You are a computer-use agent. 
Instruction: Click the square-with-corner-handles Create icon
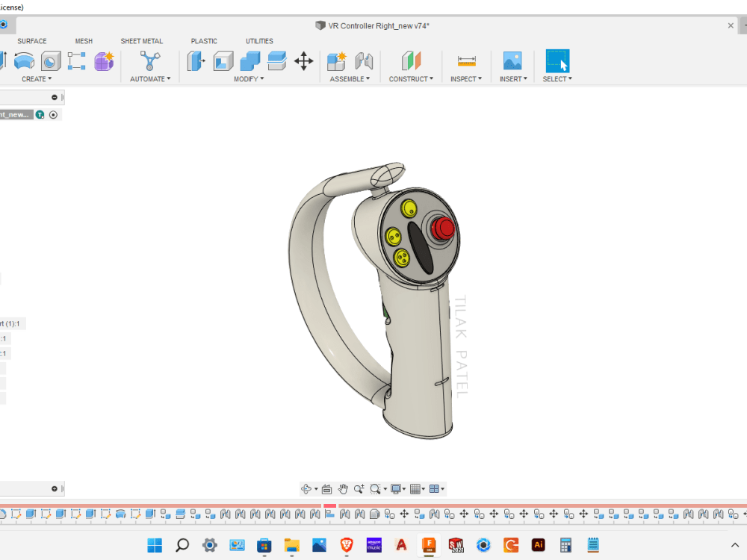(77, 61)
